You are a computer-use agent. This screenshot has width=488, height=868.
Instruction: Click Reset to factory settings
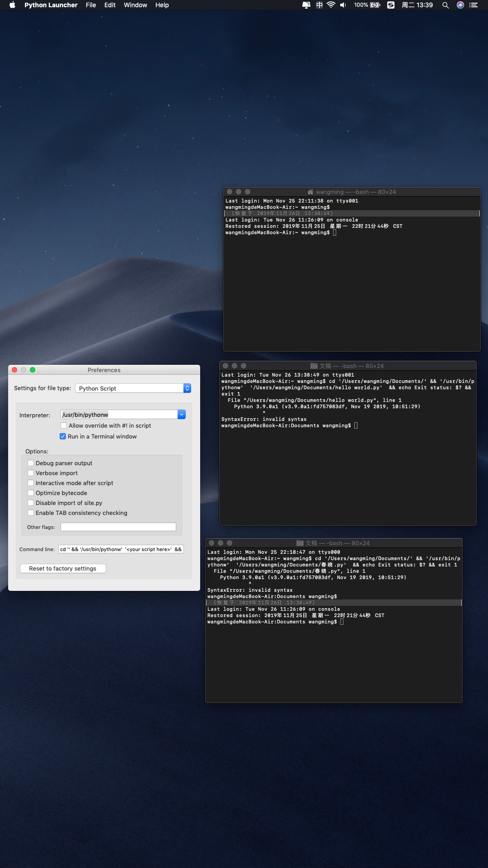coord(63,568)
